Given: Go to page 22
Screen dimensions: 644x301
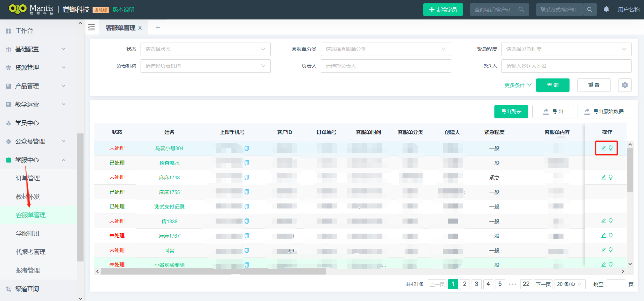Looking at the screenshot, I should pos(526,284).
